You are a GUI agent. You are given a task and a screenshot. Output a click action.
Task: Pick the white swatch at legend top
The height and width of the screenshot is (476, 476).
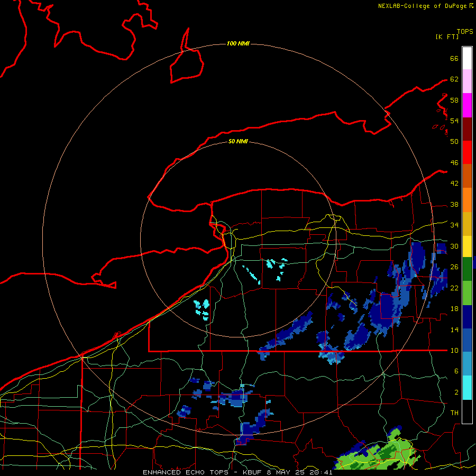[x=467, y=58]
